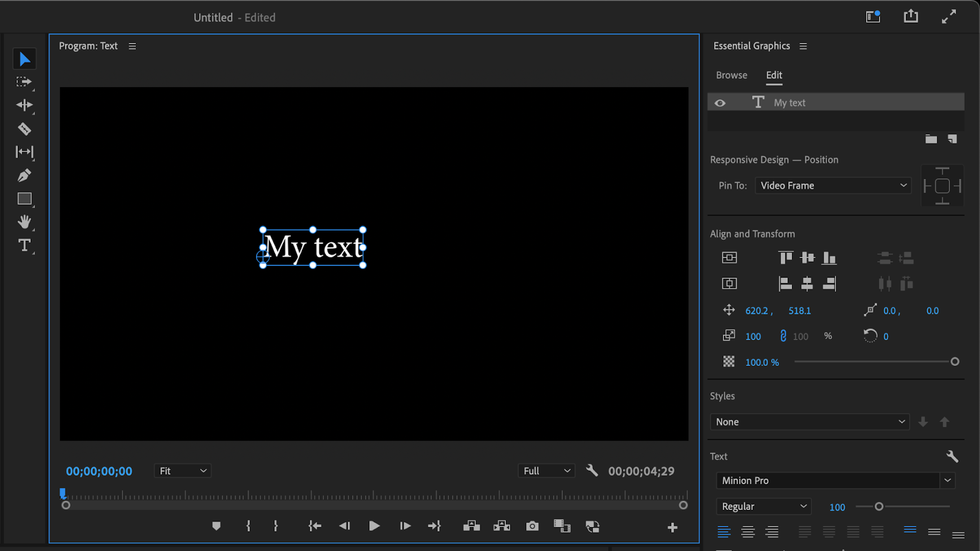Image resolution: width=980 pixels, height=551 pixels.
Task: Click the font size slider handle
Action: [879, 506]
